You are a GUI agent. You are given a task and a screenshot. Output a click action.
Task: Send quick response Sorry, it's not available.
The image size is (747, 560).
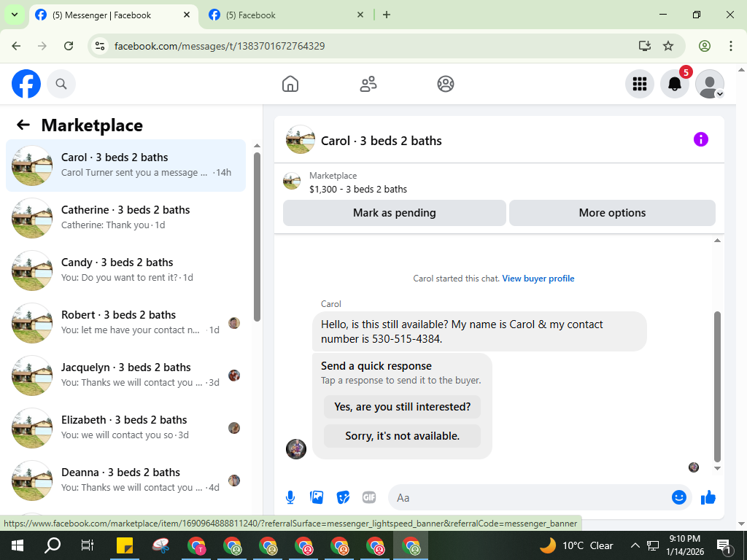pyautogui.click(x=402, y=436)
